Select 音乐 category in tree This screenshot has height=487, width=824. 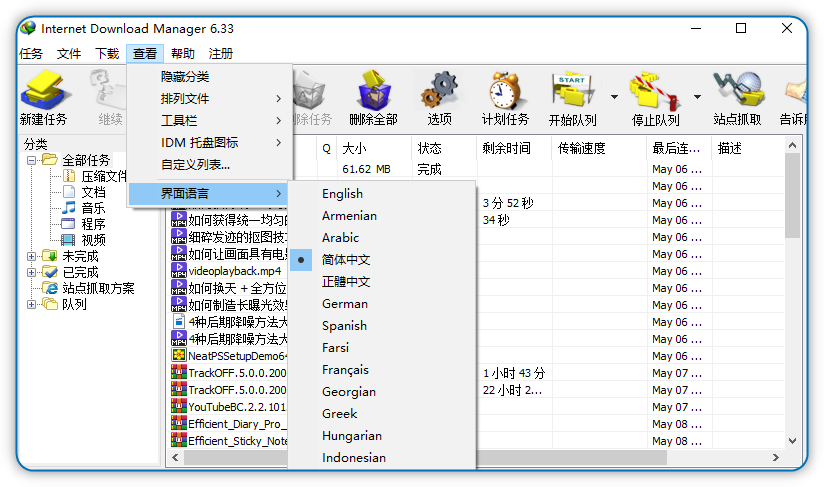pyautogui.click(x=94, y=208)
